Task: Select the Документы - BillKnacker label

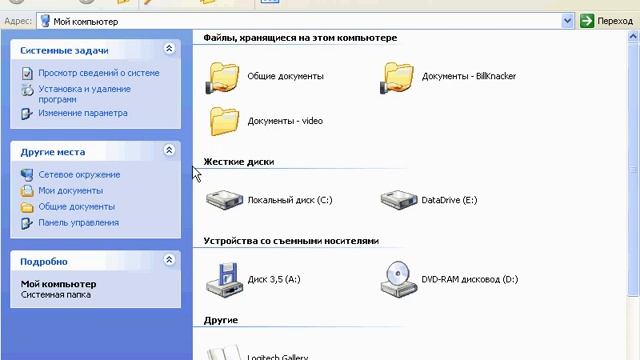Action: [469, 76]
